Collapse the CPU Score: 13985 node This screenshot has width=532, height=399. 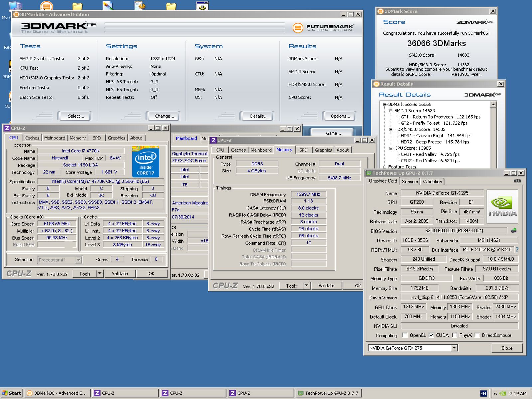(391, 148)
